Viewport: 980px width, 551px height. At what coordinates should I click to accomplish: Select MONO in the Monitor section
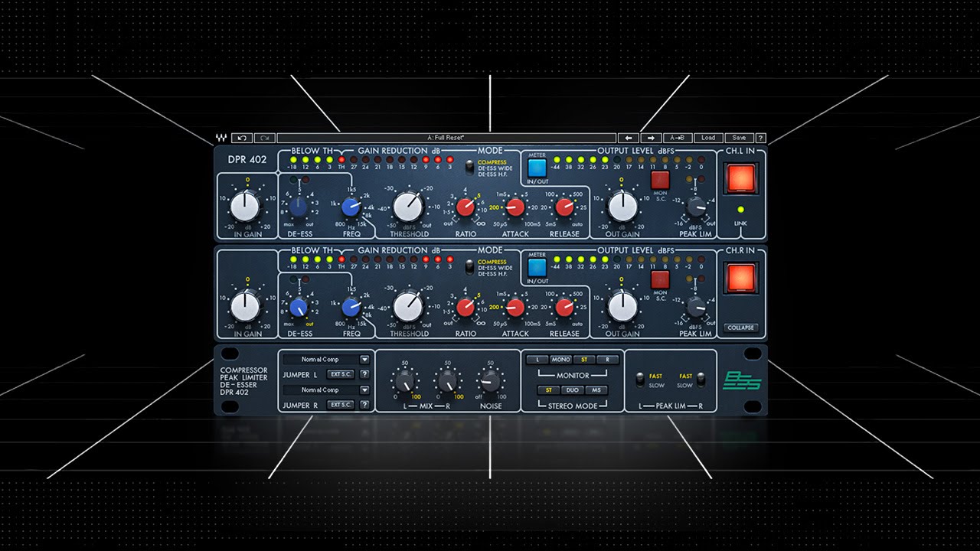(x=561, y=360)
